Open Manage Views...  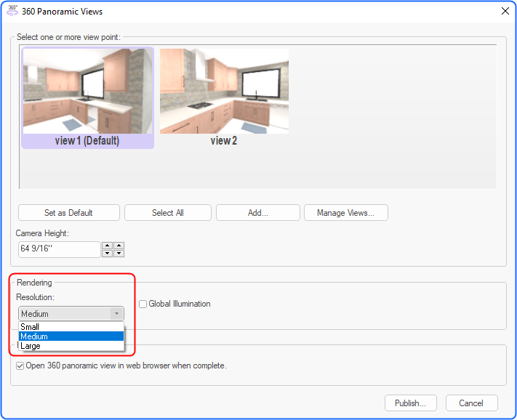point(346,213)
